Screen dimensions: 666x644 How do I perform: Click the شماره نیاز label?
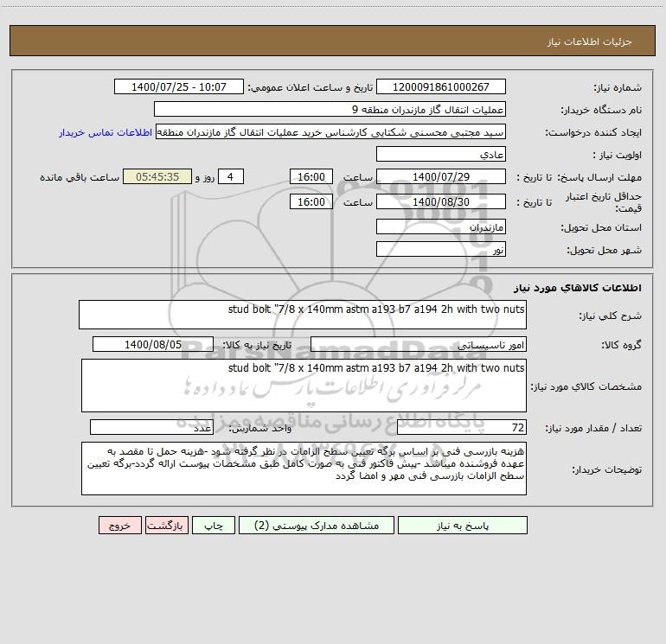click(618, 88)
